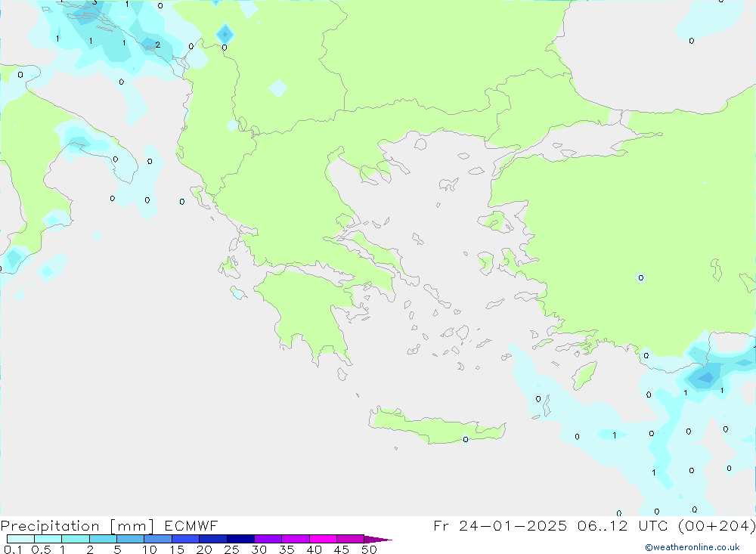Click the island of Rhodes on the map
Image resolution: width=756 pixels, height=554 pixels.
(584, 376)
